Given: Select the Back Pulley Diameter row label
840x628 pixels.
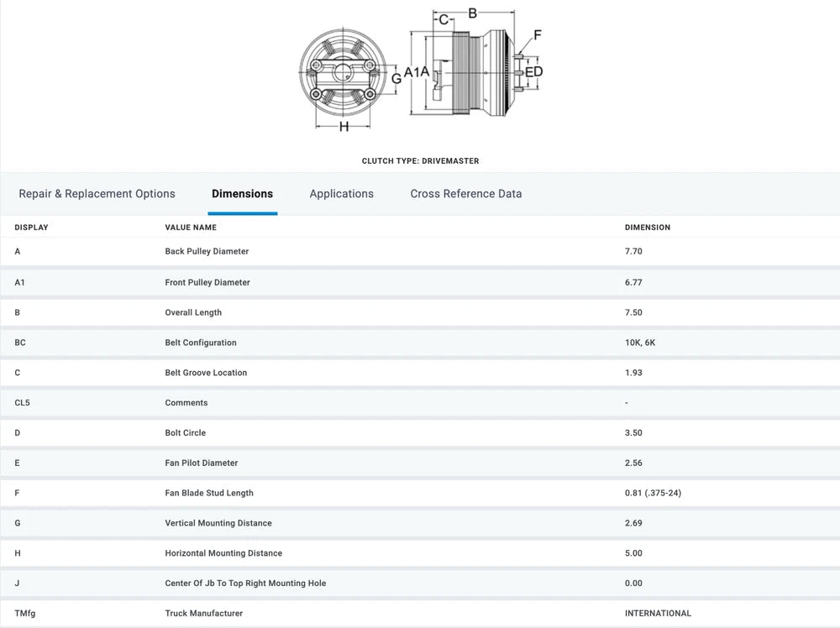Looking at the screenshot, I should point(207,252).
